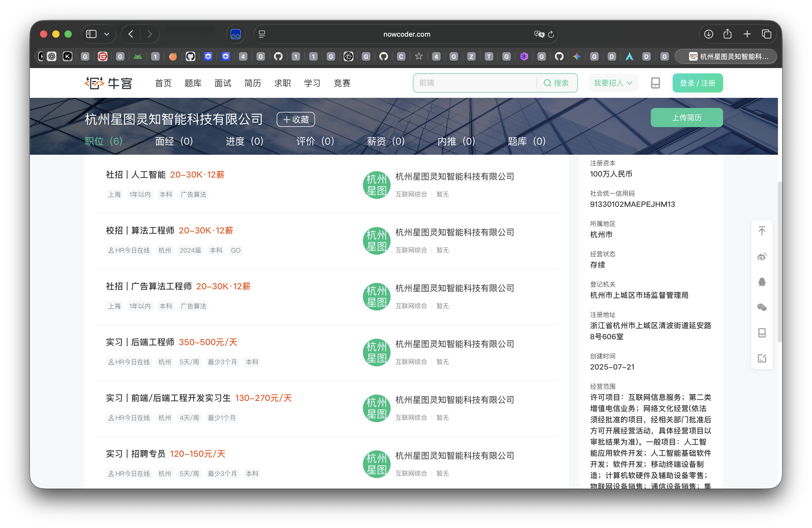Share page via QQ icon
This screenshot has width=812, height=528.
[761, 282]
